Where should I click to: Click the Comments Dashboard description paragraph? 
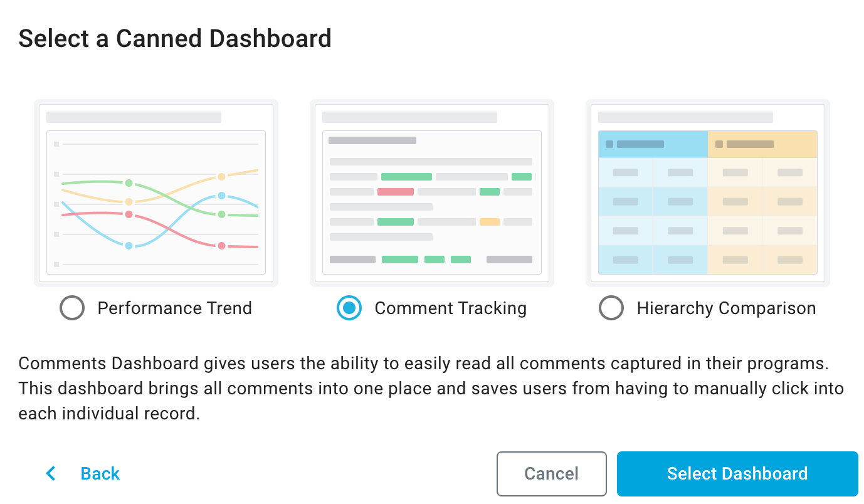(431, 389)
